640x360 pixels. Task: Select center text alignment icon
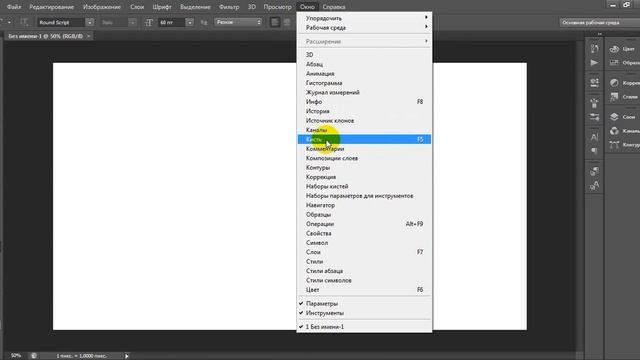[x=287, y=22]
